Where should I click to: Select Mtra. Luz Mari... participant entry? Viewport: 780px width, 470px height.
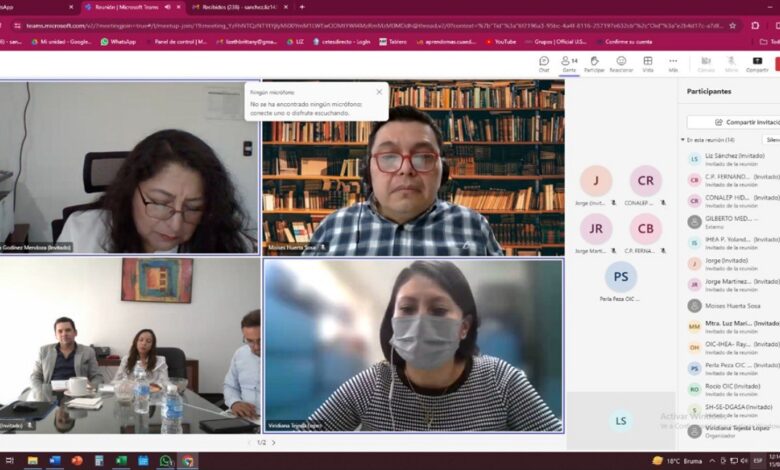tap(733, 327)
